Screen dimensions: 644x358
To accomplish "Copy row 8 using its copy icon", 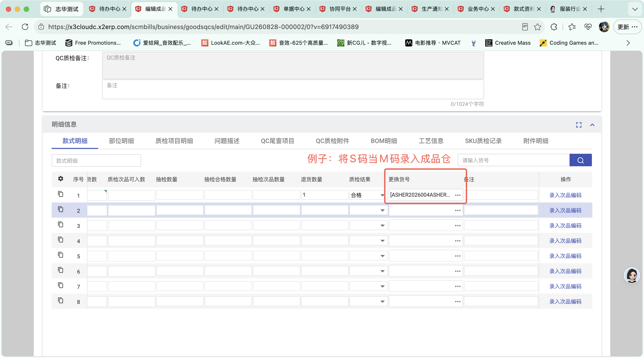I will (61, 301).
